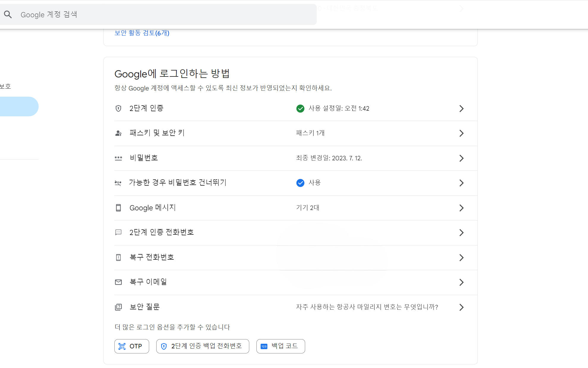Click the passkey person icon
The height and width of the screenshot is (368, 588).
point(118,133)
